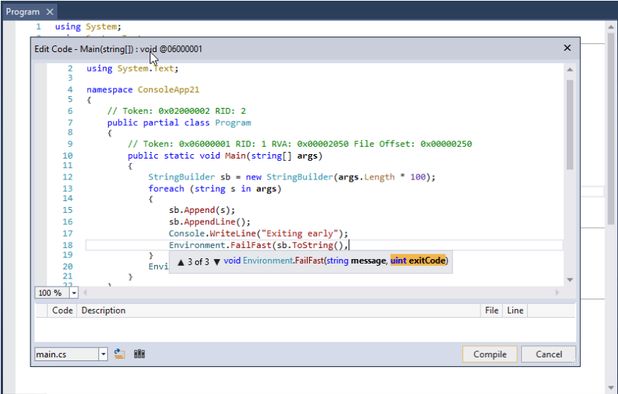Click the code editor scroll down arrow
618x394 pixels.
[570, 280]
